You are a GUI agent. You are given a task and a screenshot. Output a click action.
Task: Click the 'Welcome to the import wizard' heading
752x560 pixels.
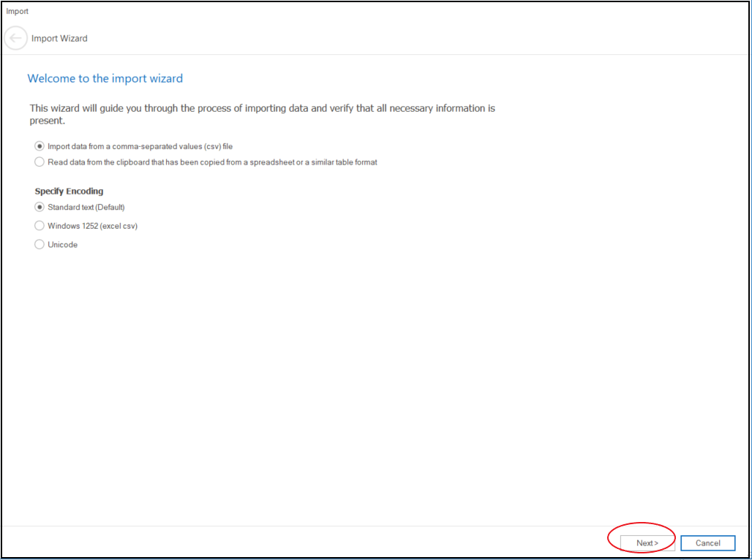(105, 78)
